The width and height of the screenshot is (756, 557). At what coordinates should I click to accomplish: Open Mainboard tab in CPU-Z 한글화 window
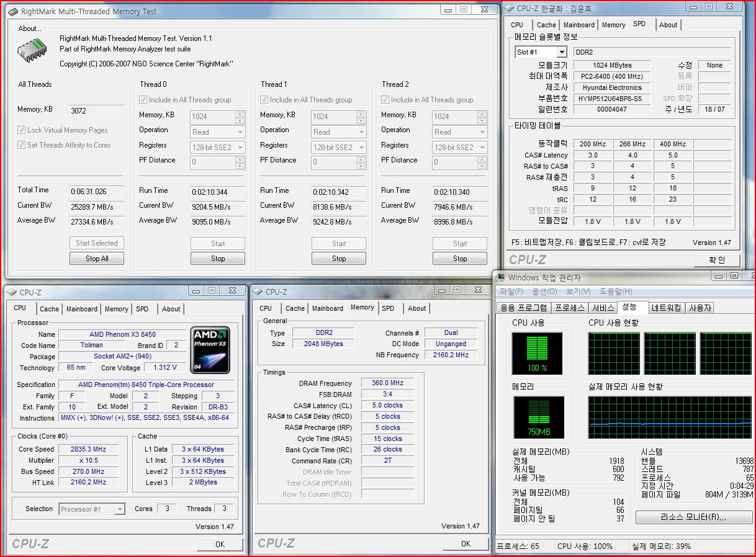coord(579,25)
